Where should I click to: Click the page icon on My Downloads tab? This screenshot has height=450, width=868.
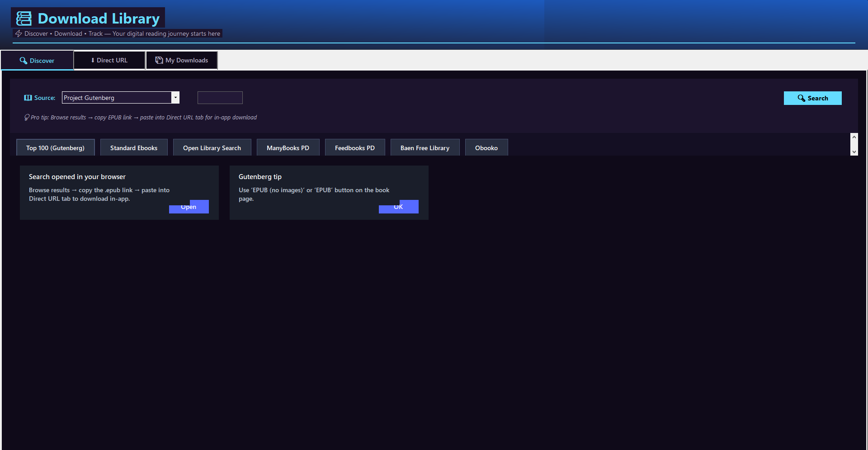(x=158, y=60)
